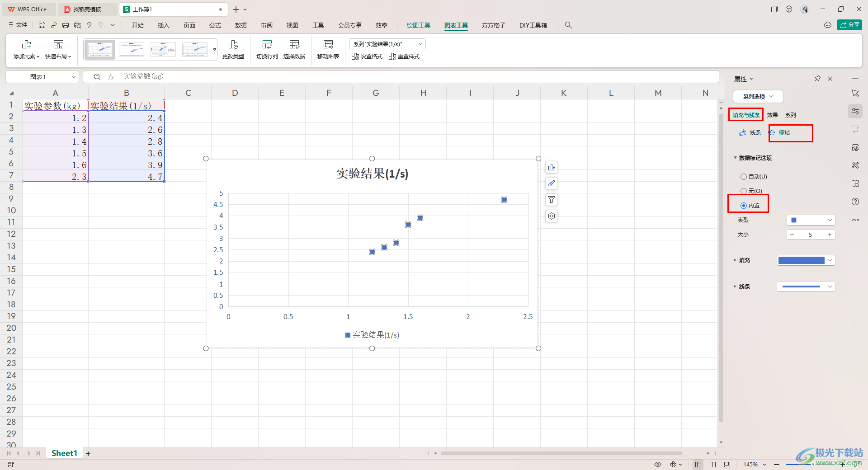Open more options (three dots) in right sidebar

pos(855,220)
